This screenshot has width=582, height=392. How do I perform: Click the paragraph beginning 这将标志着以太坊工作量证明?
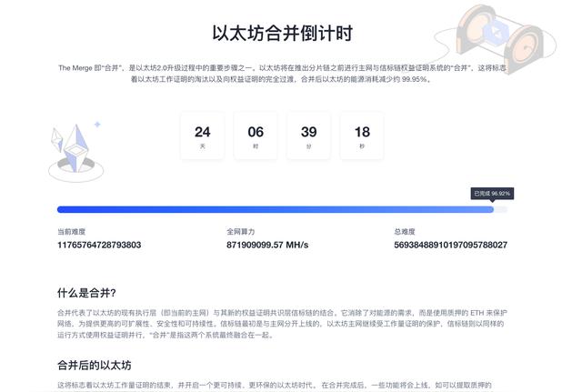coord(275,386)
